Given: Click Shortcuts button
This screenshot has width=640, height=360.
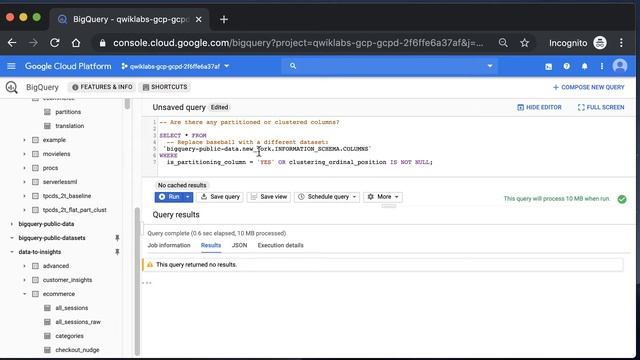Looking at the screenshot, I should [165, 87].
